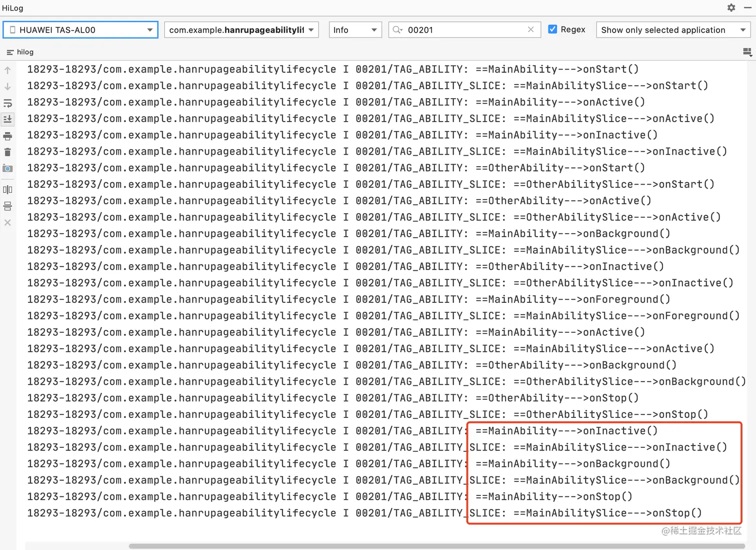This screenshot has width=756, height=550.
Task: Click log line OtherAbility--->onStart()
Action: pos(336,168)
